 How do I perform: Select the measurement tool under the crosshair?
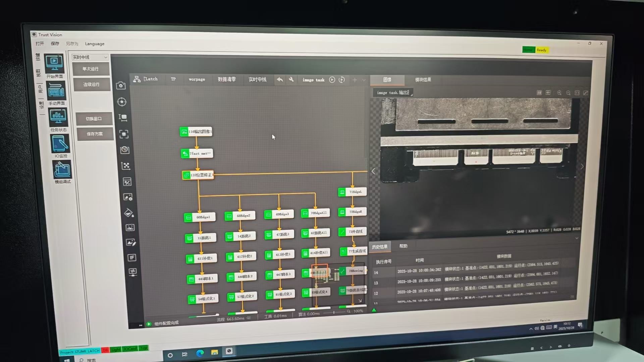pos(123,118)
